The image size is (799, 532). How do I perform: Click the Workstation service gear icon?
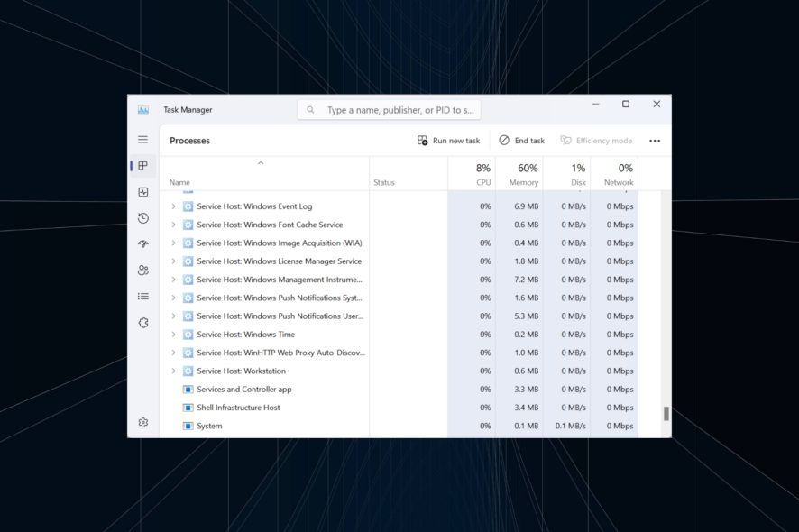click(x=188, y=371)
